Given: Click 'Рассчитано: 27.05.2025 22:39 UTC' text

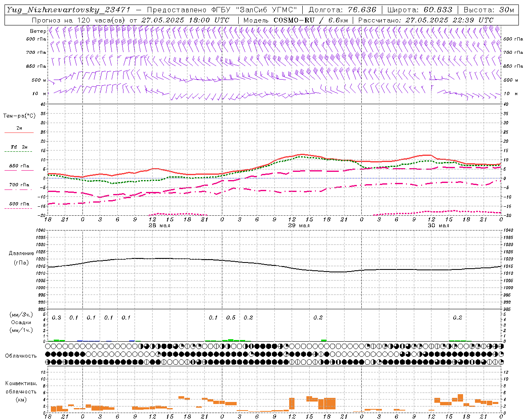Looking at the screenshot, I should pos(426,20).
